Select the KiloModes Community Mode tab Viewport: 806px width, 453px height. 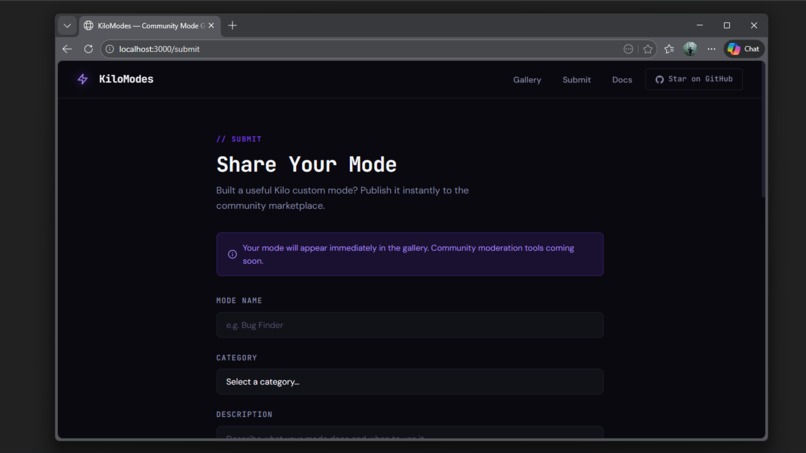tap(150, 26)
